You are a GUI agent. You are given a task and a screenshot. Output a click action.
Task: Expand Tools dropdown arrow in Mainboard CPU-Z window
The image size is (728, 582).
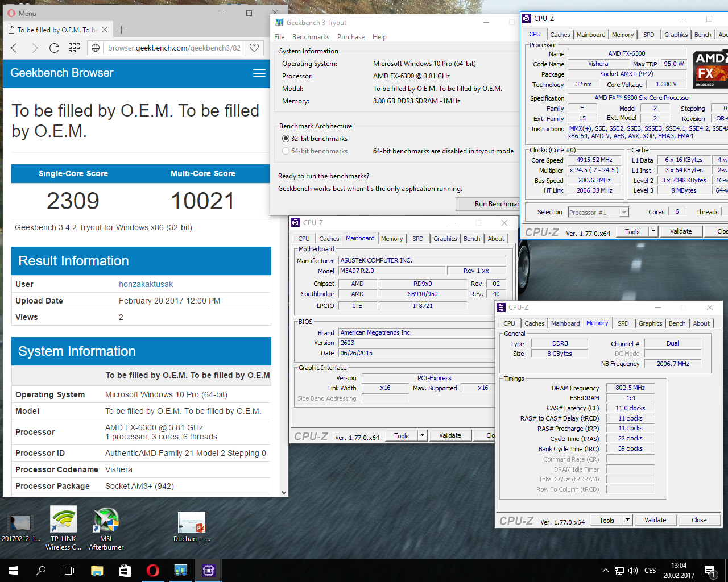click(422, 435)
